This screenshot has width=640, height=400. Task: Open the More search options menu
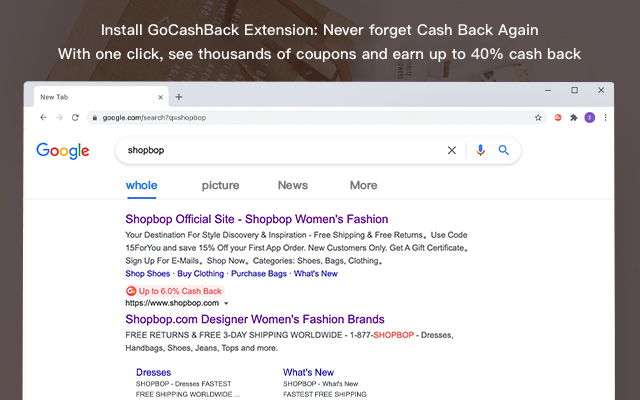[363, 185]
